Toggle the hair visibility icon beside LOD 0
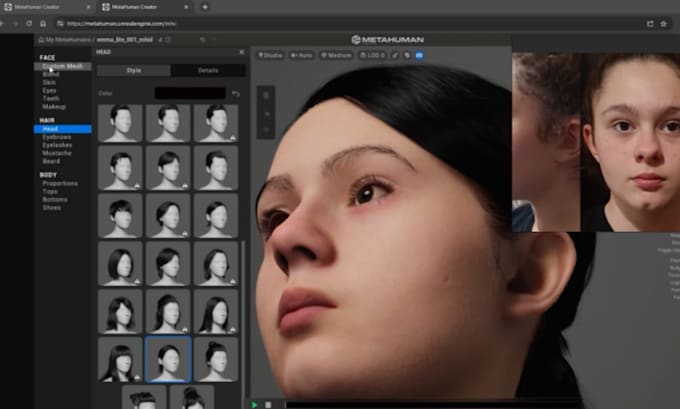The height and width of the screenshot is (409, 680). click(x=407, y=55)
